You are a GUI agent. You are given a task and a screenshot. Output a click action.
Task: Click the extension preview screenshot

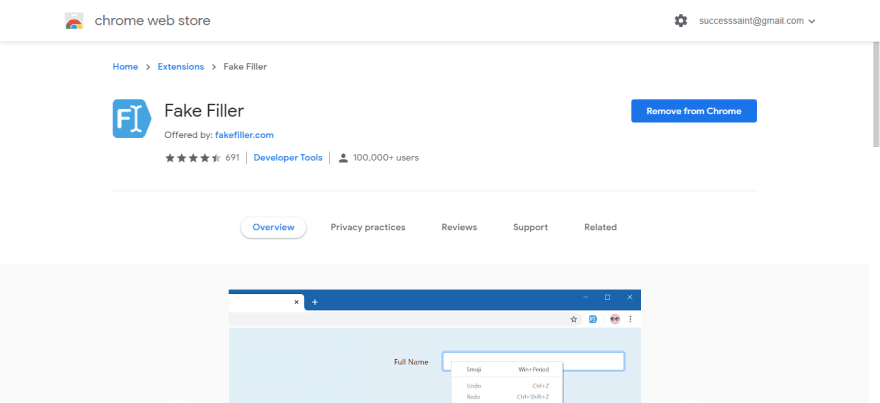(435, 346)
